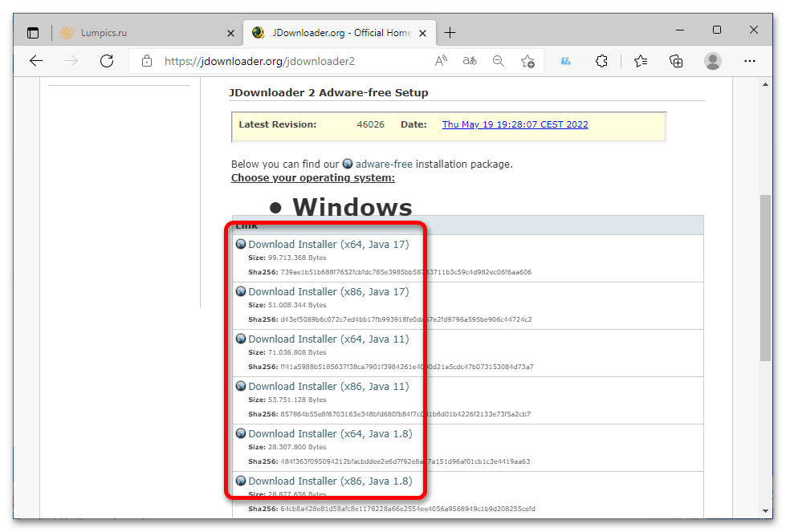Click globe icon of x86 Java 11 installer
Image resolution: width=786 pixels, height=532 pixels.
click(x=241, y=386)
